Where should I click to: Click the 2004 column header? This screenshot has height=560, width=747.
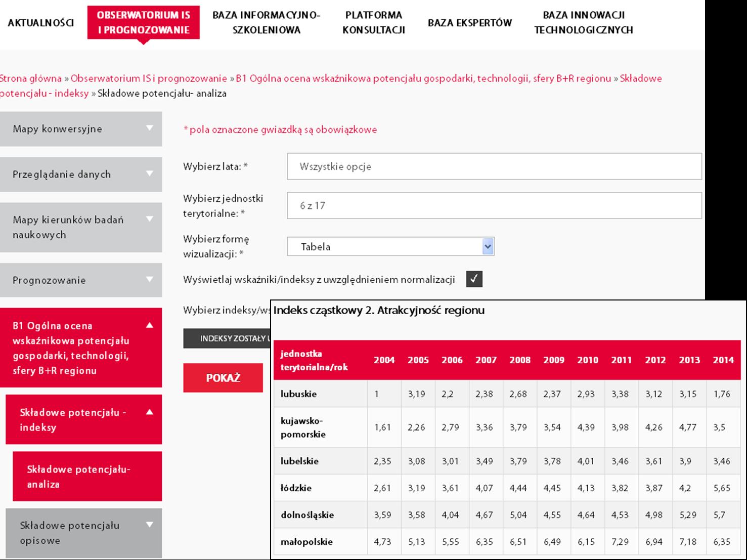(x=384, y=360)
